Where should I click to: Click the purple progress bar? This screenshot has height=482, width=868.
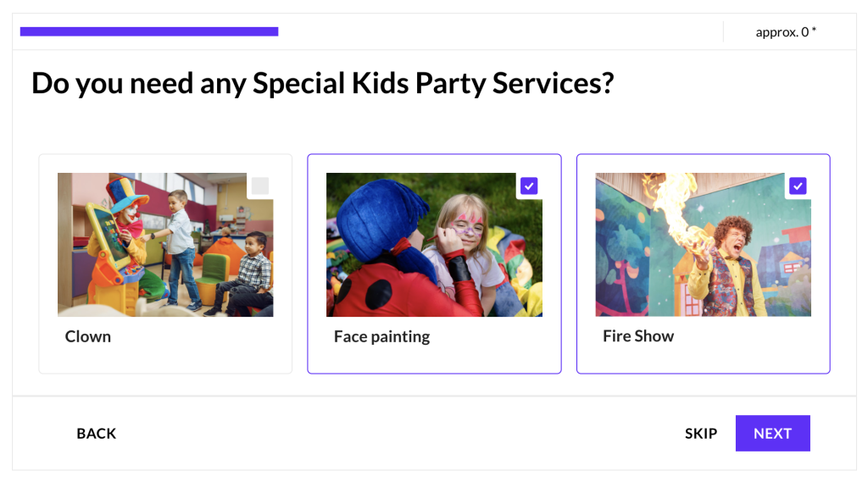pos(149,32)
